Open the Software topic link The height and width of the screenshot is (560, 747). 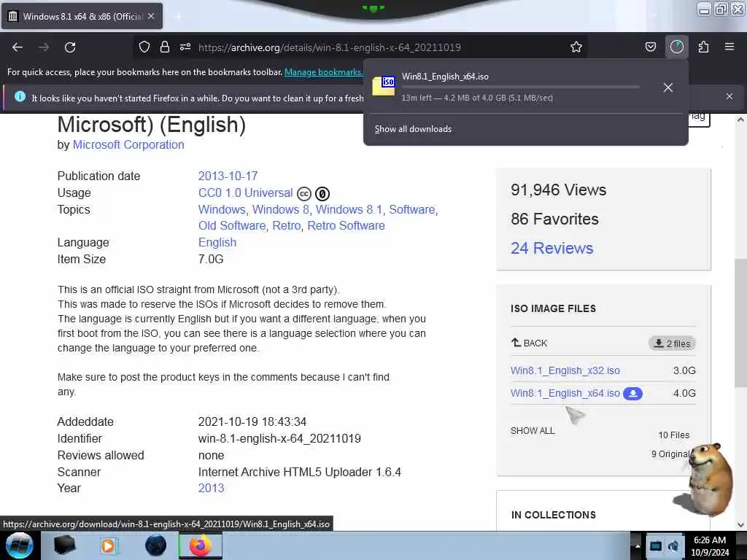(412, 209)
